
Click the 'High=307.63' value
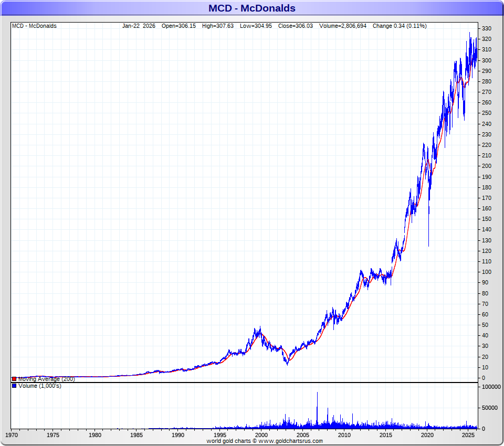pos(218,26)
